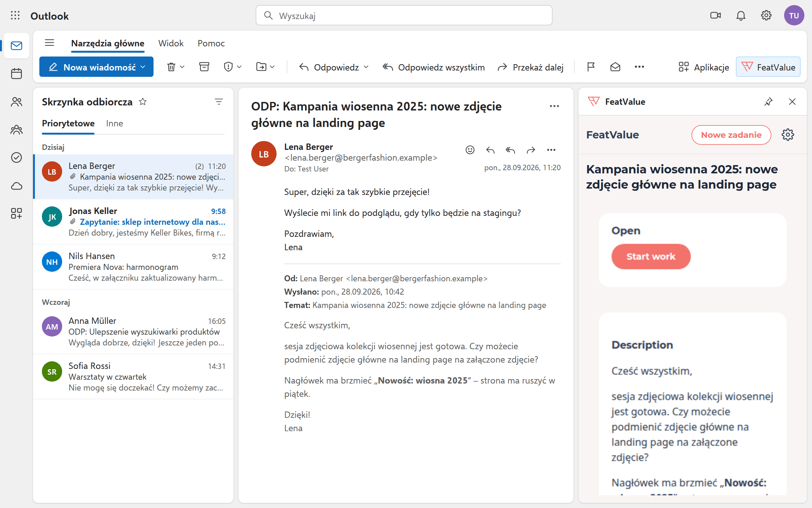Open the app launcher grid icon
The width and height of the screenshot is (812, 508).
15,16
